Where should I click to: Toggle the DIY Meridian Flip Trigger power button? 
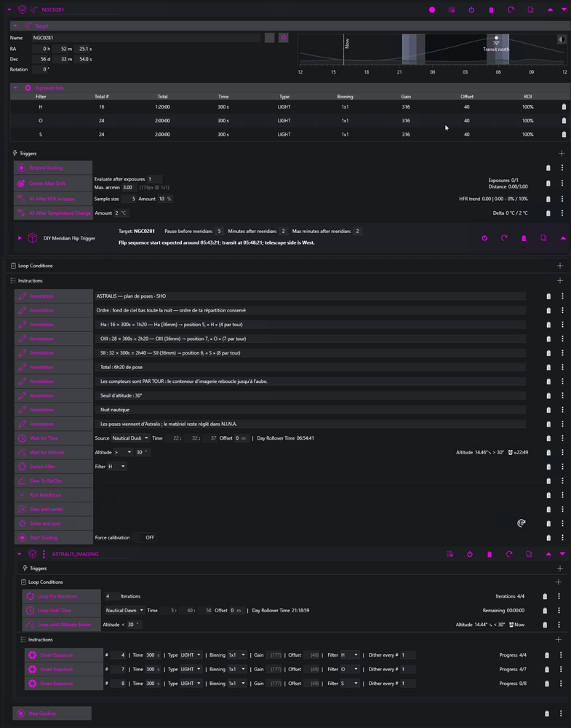point(484,238)
